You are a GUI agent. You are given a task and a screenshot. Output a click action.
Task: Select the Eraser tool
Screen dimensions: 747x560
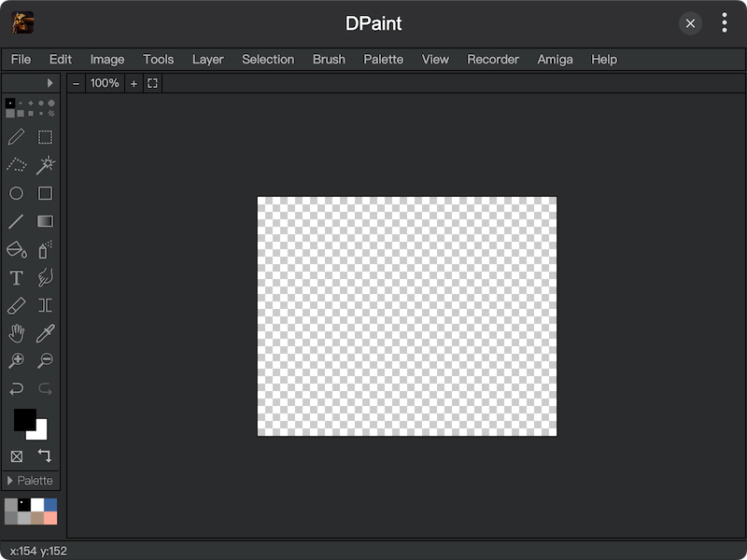16,306
